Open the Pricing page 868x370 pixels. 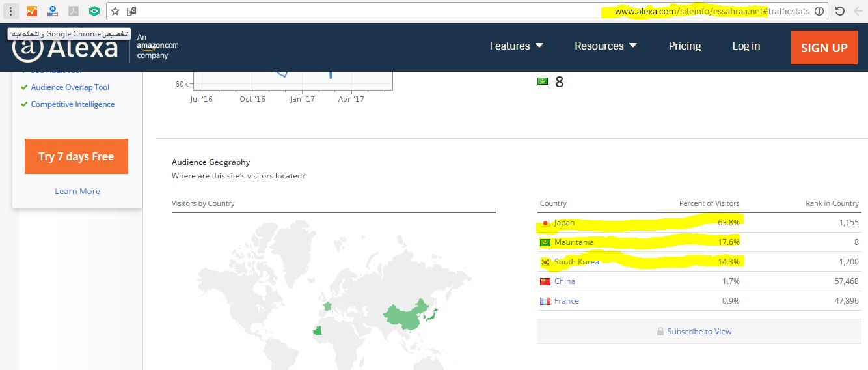[685, 46]
